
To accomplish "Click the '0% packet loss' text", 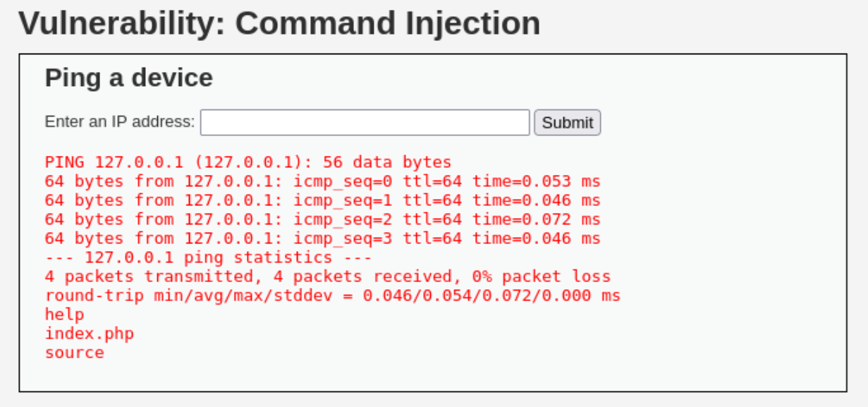I will (542, 277).
